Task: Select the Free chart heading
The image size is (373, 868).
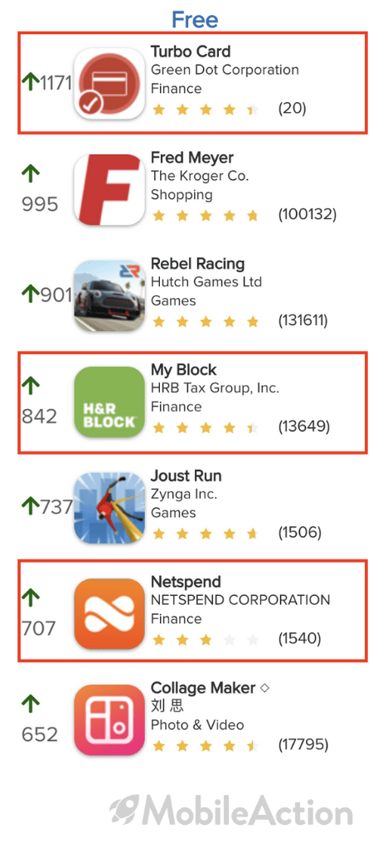Action: coord(195,20)
